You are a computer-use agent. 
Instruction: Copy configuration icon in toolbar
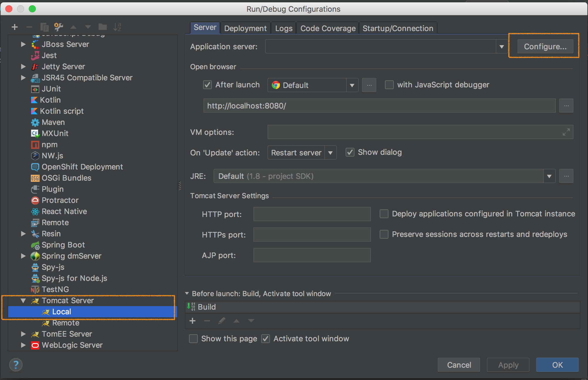tap(44, 27)
